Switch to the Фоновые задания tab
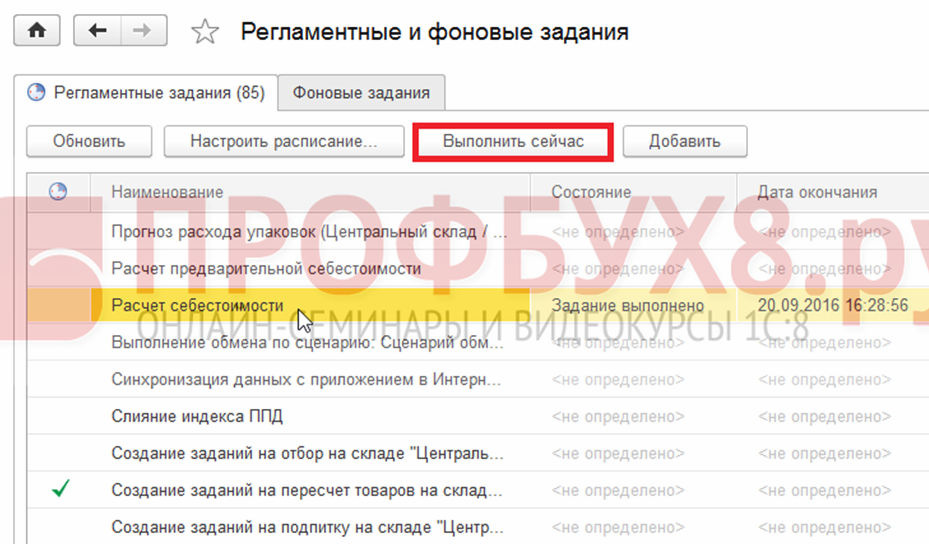929x544 pixels. pyautogui.click(x=361, y=93)
